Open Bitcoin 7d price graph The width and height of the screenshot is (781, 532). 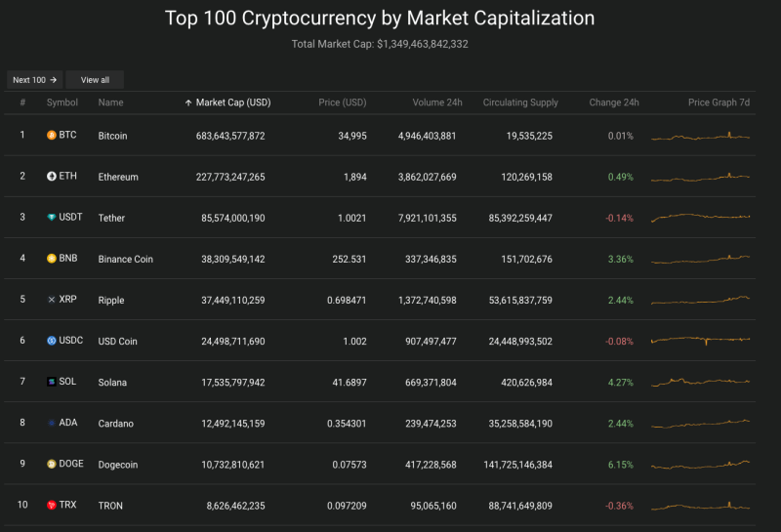pyautogui.click(x=700, y=136)
